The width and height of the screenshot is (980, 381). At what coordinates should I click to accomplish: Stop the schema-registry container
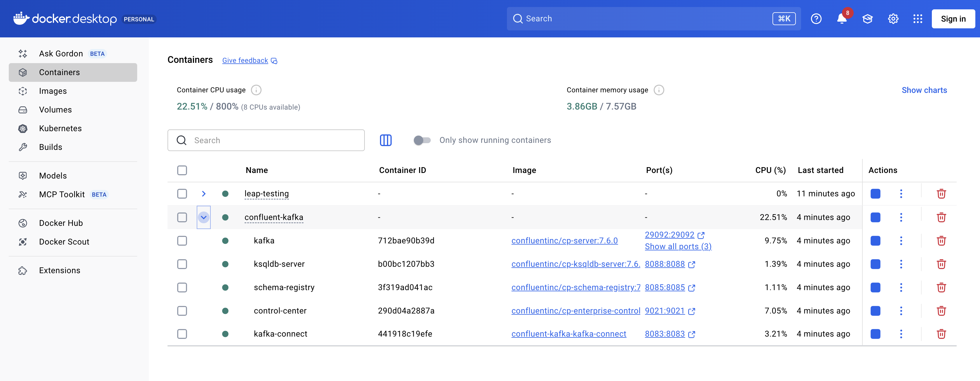click(x=876, y=287)
